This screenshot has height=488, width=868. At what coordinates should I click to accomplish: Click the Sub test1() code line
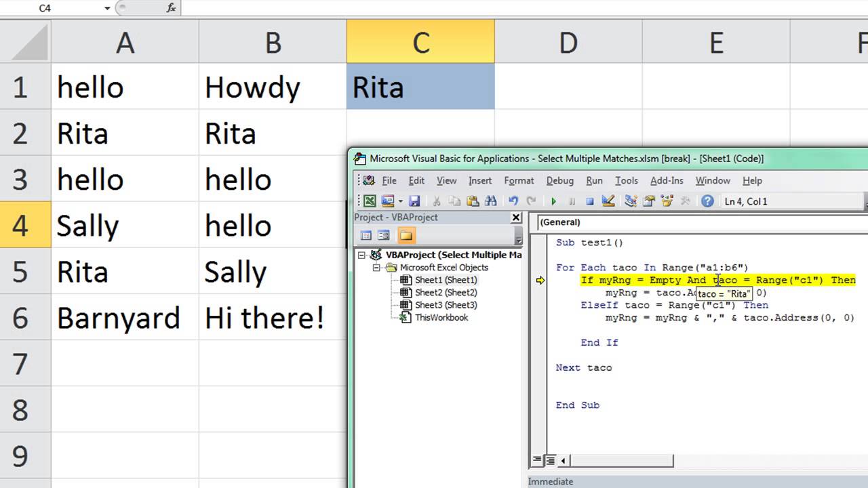[x=589, y=243]
